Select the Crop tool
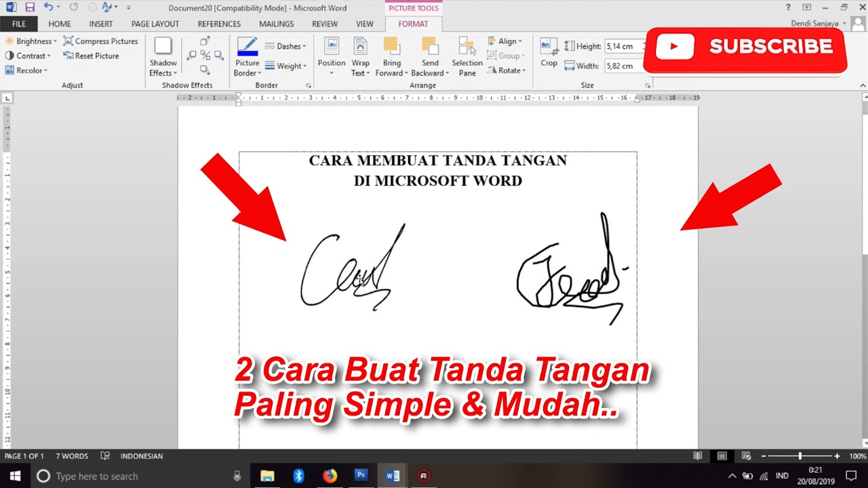This screenshot has width=868, height=488. [x=549, y=53]
